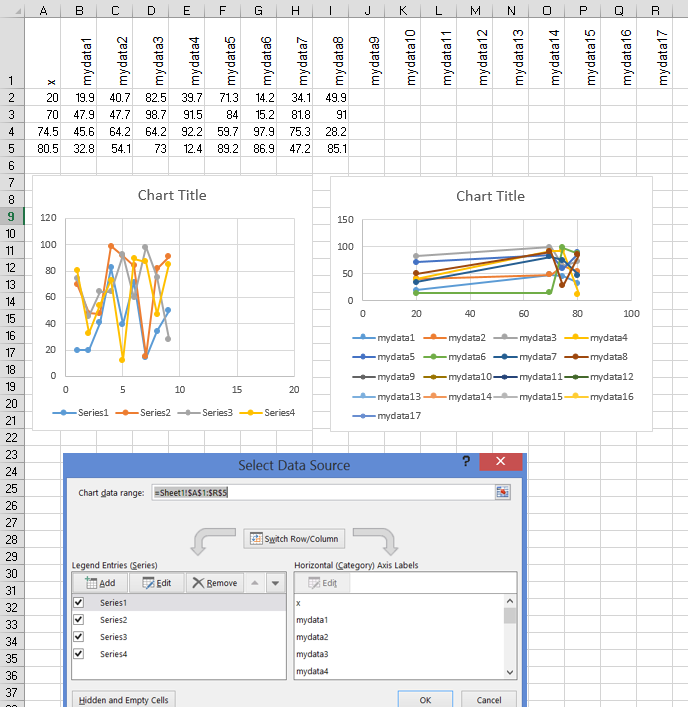Select Series4 in the legend entries list

[179, 653]
